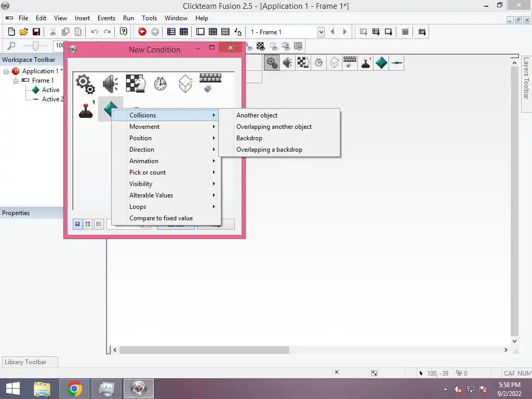Expand the Loops submenu

pyautogui.click(x=166, y=207)
